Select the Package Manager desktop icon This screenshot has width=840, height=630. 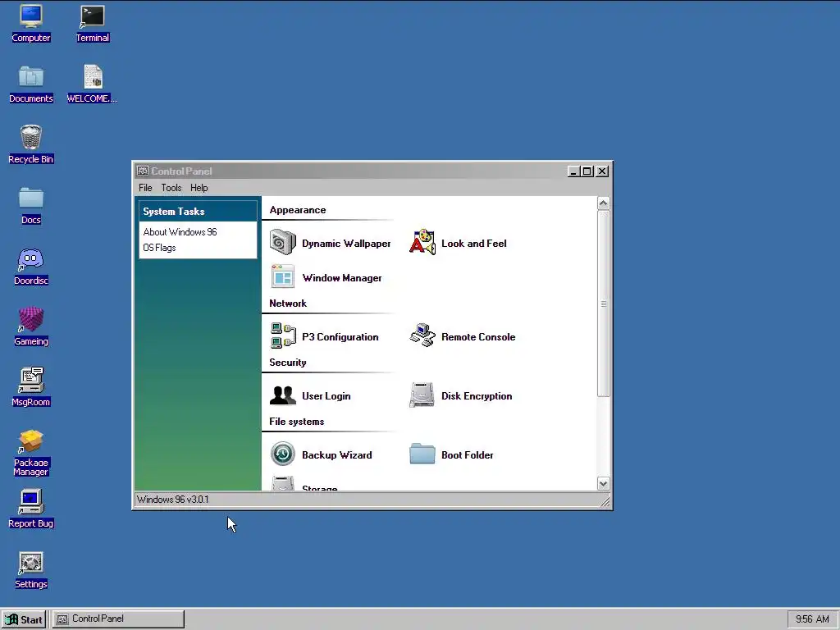coord(31,453)
